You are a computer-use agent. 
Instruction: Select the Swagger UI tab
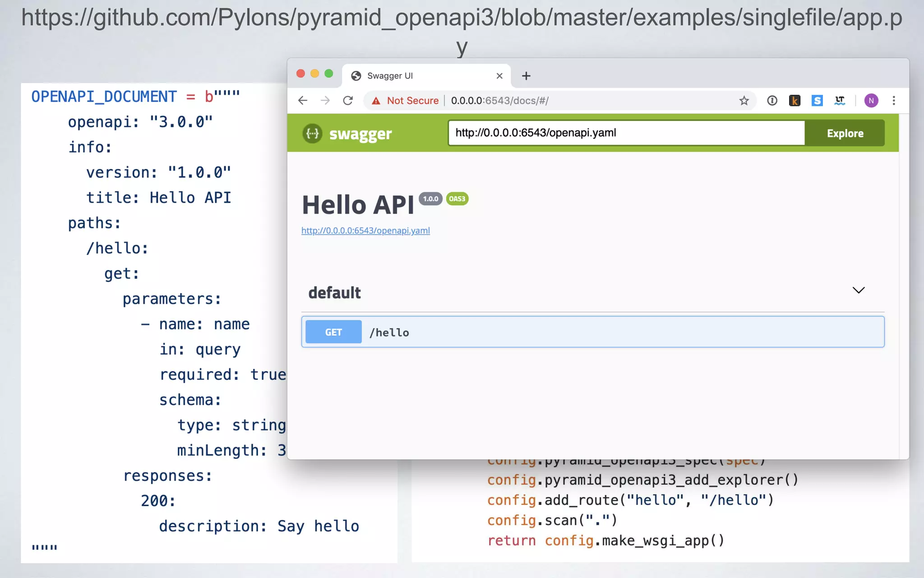[x=426, y=75]
